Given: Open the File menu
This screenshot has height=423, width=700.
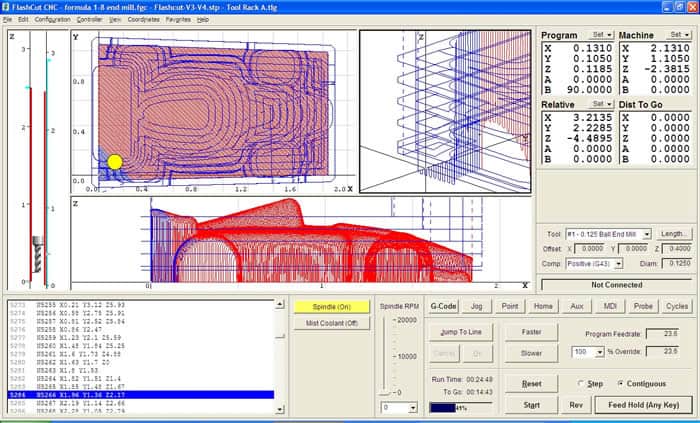Looking at the screenshot, I should (x=7, y=20).
